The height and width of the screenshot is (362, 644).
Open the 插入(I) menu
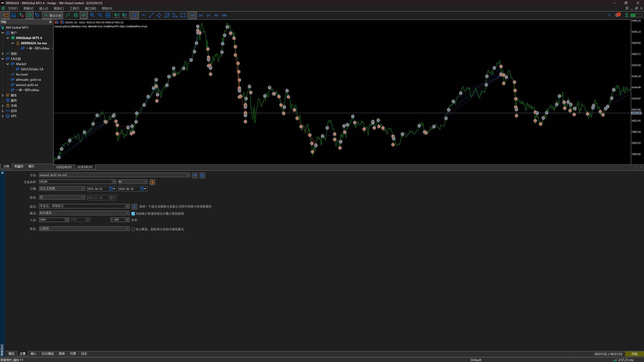point(44,8)
